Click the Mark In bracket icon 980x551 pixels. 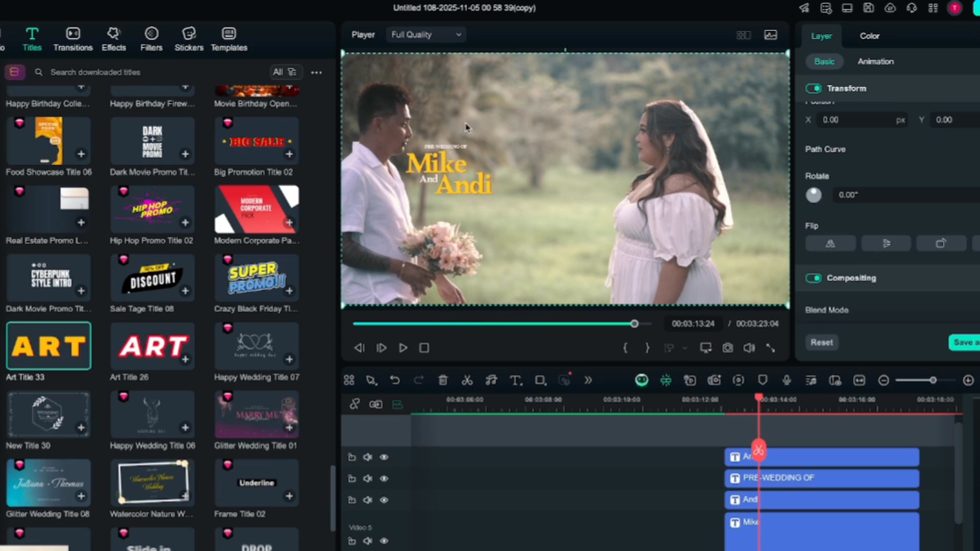(x=625, y=348)
